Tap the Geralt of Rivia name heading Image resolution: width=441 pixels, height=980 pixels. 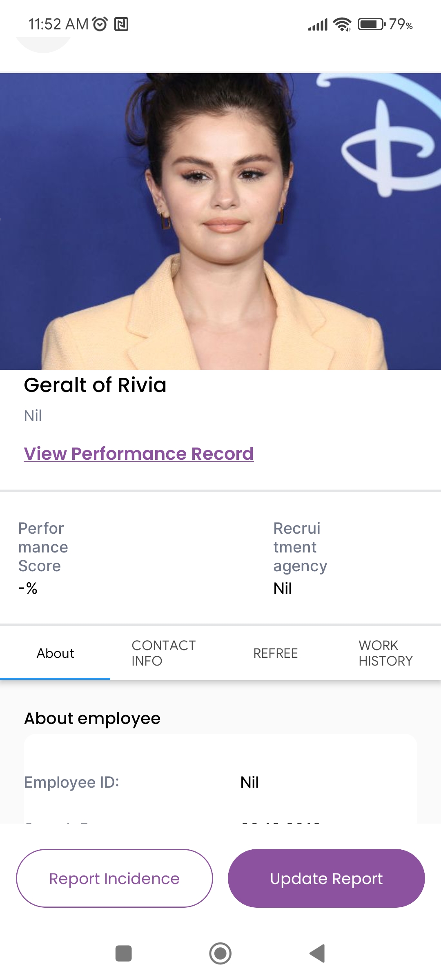[95, 385]
